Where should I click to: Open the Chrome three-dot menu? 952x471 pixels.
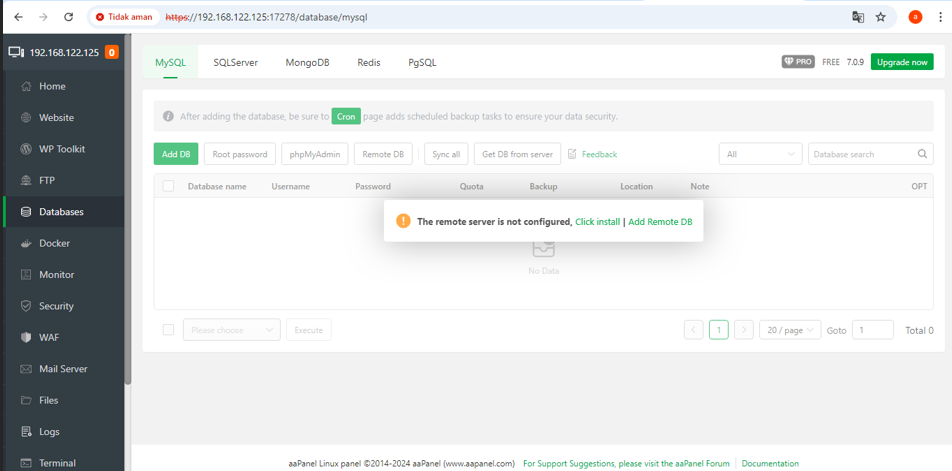pos(940,17)
